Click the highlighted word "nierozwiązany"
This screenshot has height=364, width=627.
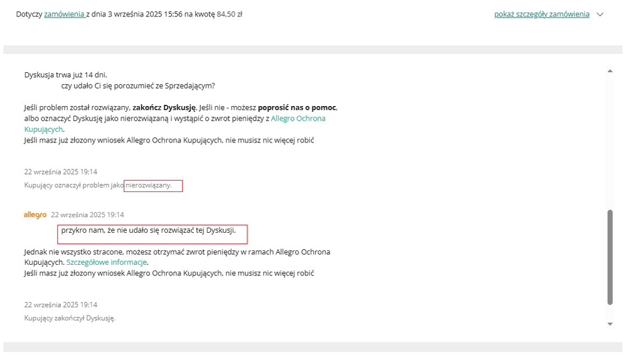point(149,186)
